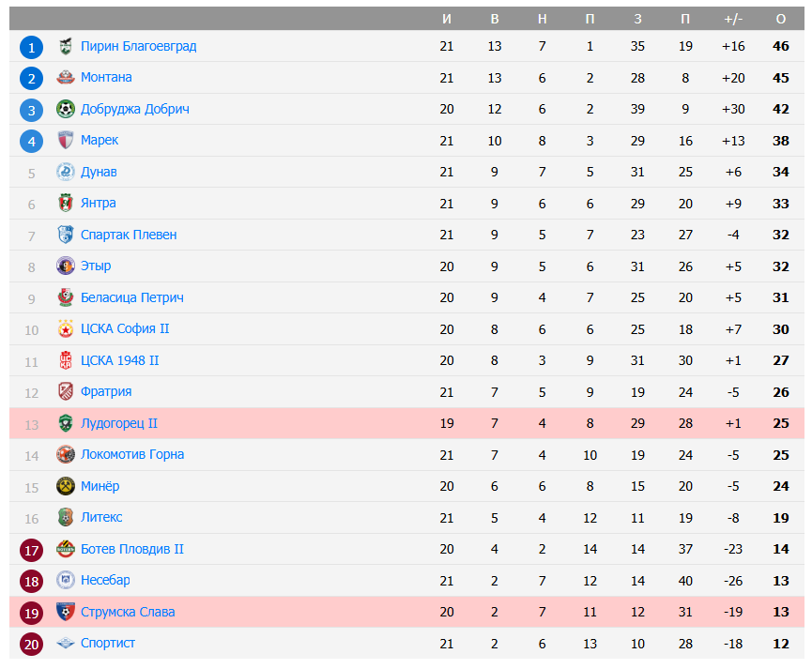Click the Монтана team logo

pyautogui.click(x=65, y=78)
